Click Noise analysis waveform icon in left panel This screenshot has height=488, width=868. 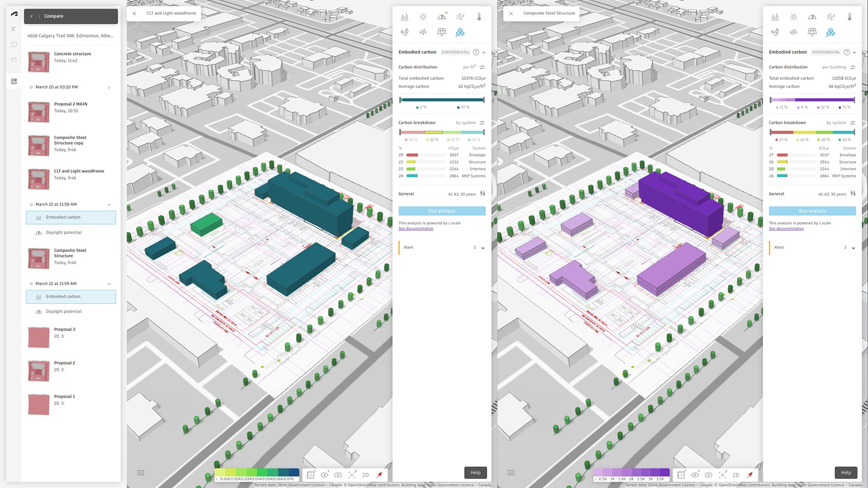point(423,32)
